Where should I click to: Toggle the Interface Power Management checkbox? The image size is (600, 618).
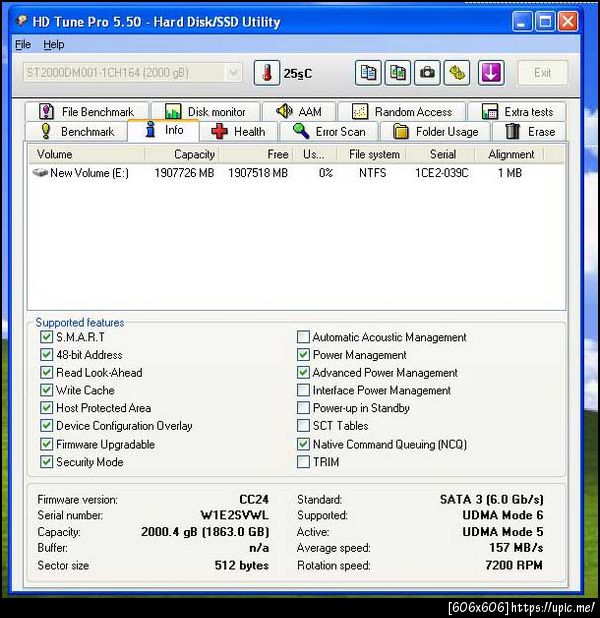303,390
